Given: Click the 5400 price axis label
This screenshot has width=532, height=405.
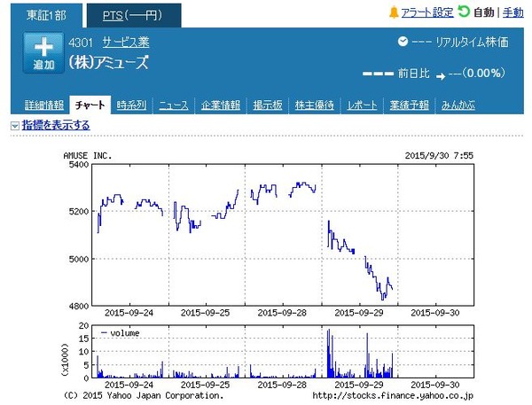Looking at the screenshot, I should pyautogui.click(x=79, y=165).
